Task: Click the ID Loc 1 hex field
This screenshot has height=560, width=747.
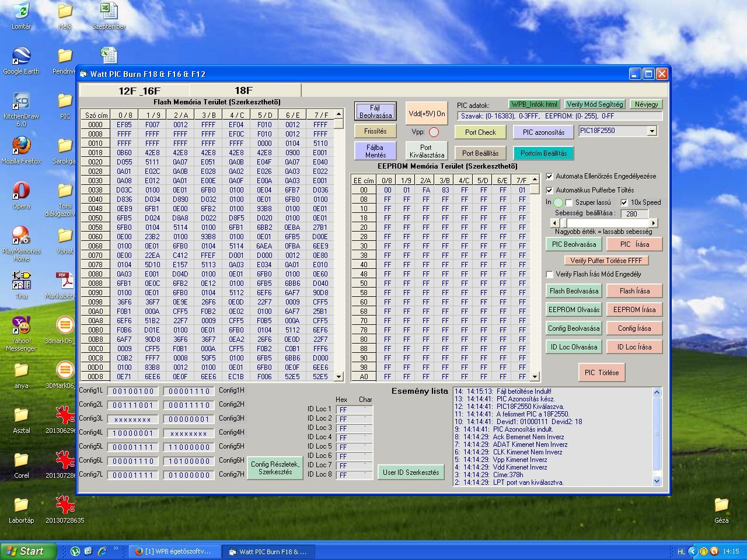Action: (345, 409)
